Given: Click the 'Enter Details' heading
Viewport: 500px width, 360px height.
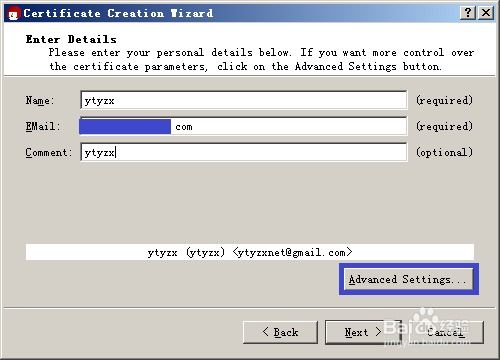Looking at the screenshot, I should pos(71,39).
